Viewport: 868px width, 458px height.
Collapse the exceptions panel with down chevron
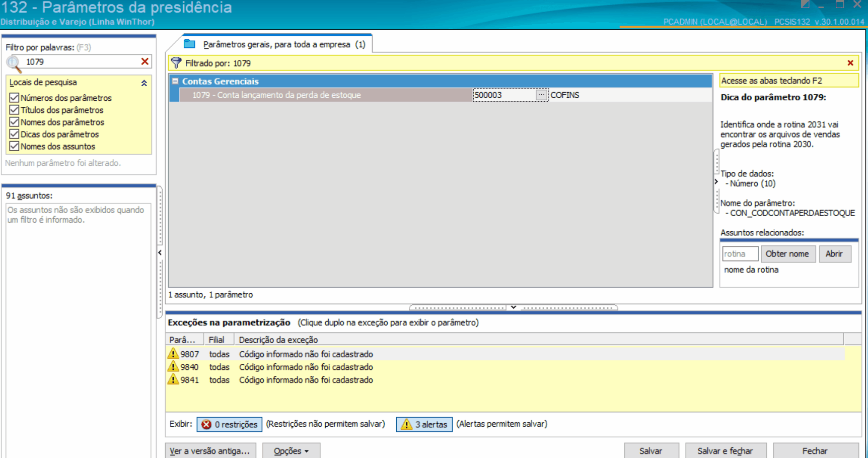(514, 307)
